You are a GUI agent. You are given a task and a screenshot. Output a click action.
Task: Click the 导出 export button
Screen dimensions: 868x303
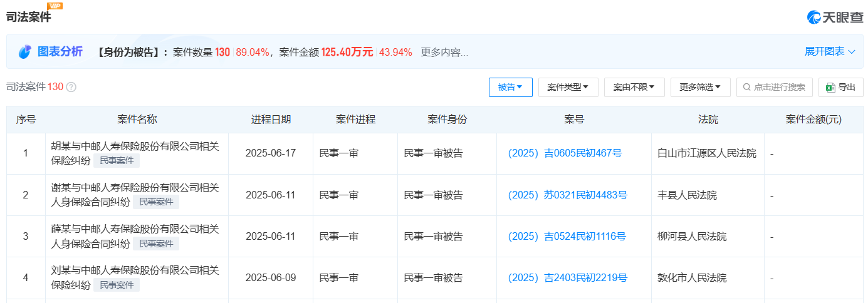pos(840,88)
